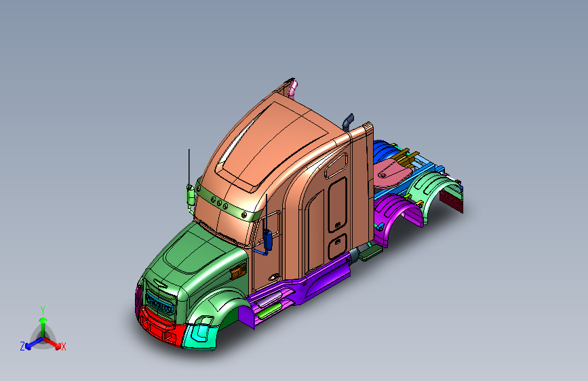Viewport: 588px width, 381px height.
Task: Select the blue side mirror on door
Action: click(267, 240)
